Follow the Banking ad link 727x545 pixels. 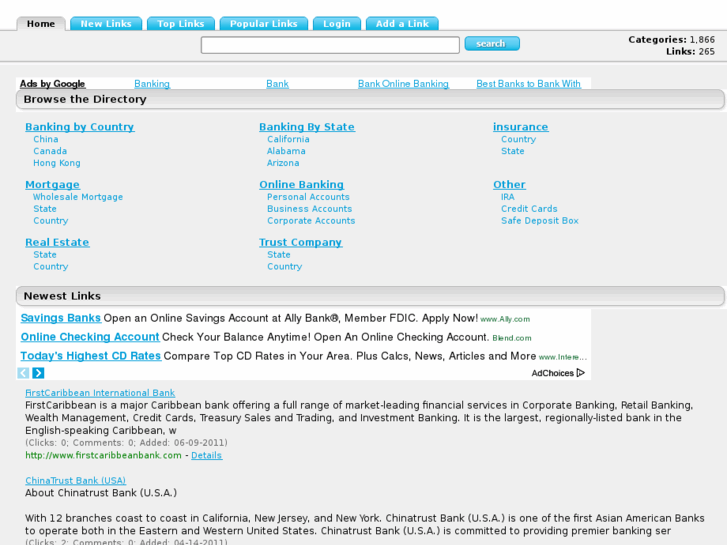pyautogui.click(x=152, y=84)
